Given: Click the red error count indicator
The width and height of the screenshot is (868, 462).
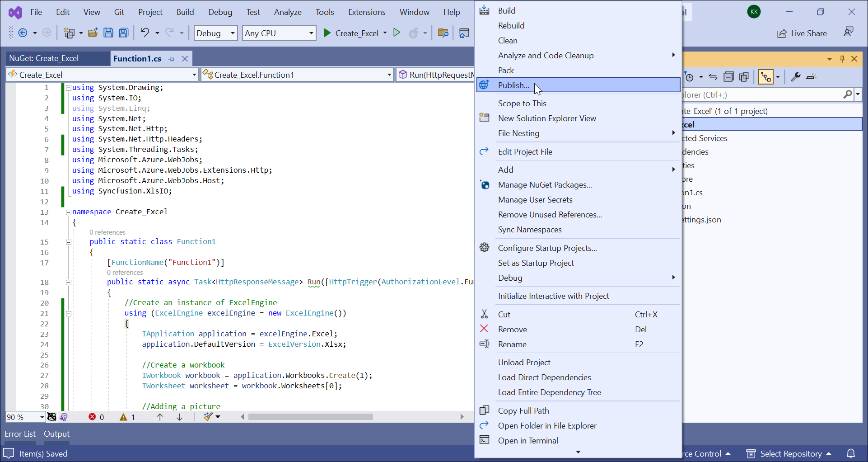Looking at the screenshot, I should 96,417.
